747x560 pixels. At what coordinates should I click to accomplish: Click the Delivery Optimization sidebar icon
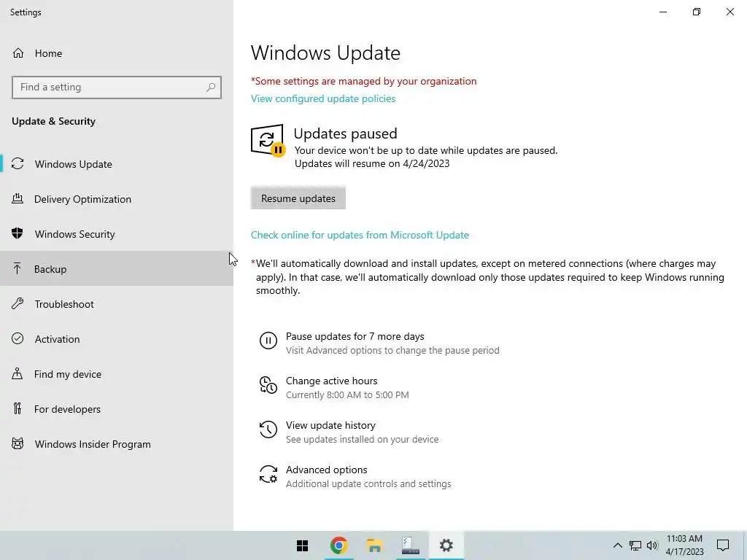click(x=18, y=199)
